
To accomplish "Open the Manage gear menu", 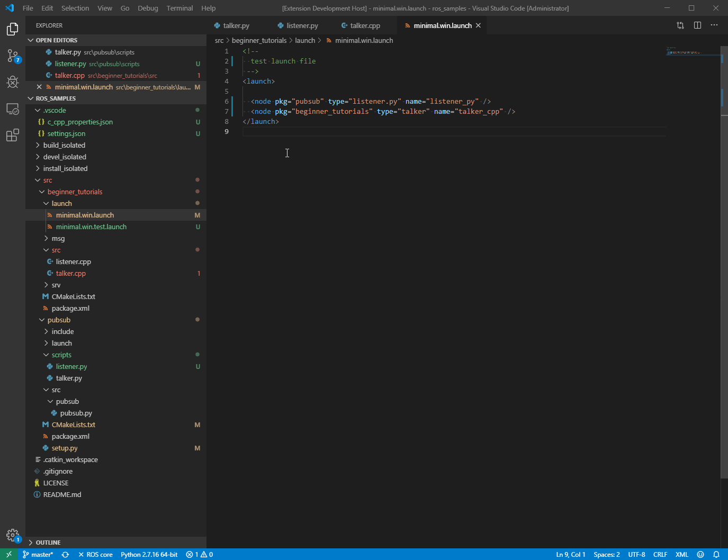I will [12, 535].
